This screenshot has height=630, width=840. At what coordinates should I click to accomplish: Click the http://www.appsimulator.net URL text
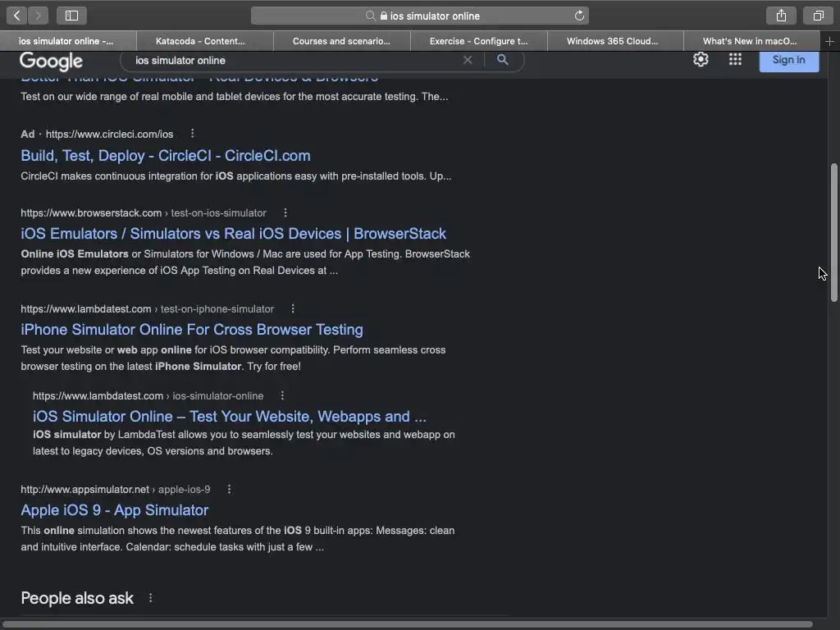click(x=84, y=489)
